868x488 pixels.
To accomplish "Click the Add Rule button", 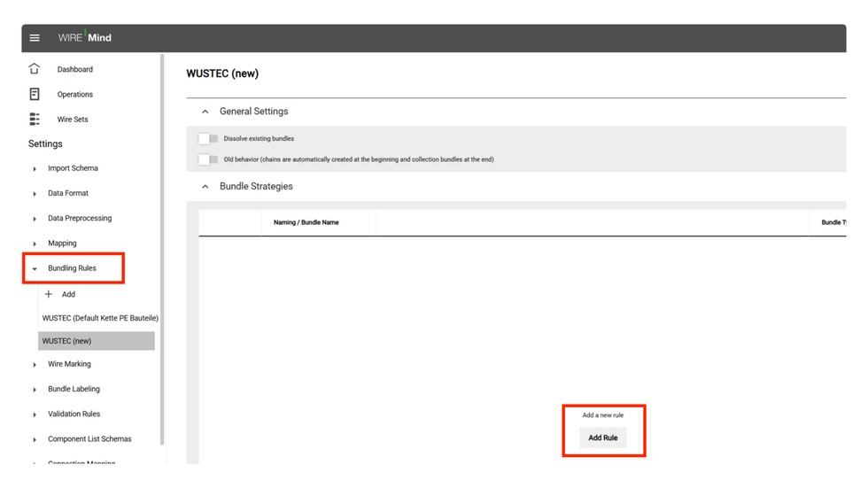I will tap(603, 438).
